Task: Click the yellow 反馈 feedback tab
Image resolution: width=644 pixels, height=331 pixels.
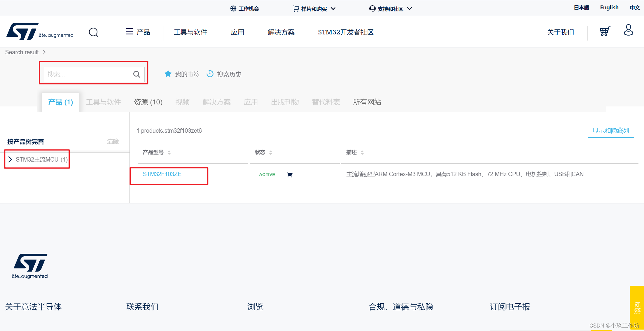Action: tap(637, 308)
